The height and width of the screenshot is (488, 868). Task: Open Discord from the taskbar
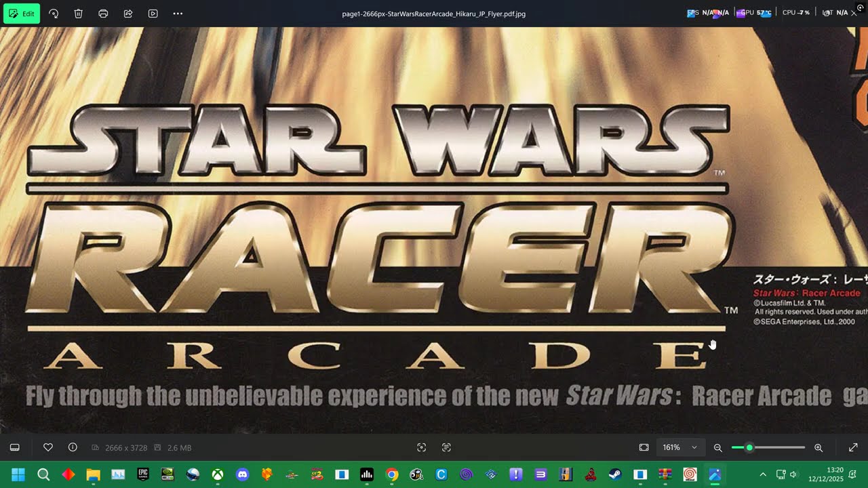pos(242,474)
